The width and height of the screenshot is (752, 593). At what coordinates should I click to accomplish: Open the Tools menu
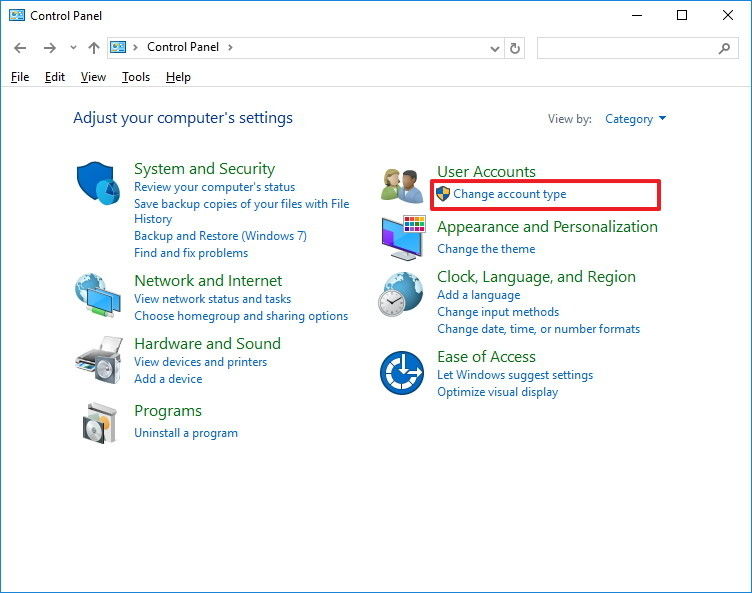tap(136, 77)
